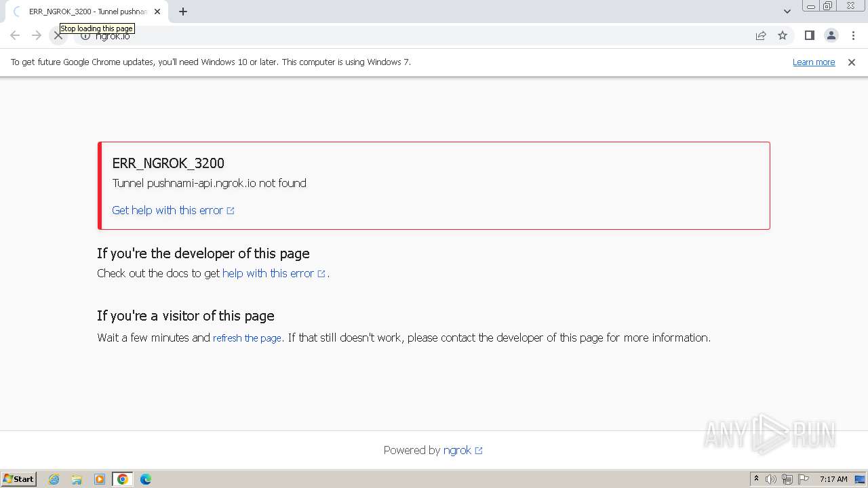Viewport: 868px width, 488px height.
Task: Open Action Center flag icon
Action: coord(804,479)
